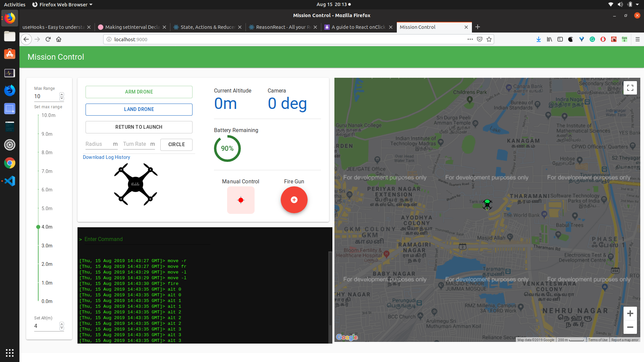Increase Max Range with up stepper

click(62, 95)
